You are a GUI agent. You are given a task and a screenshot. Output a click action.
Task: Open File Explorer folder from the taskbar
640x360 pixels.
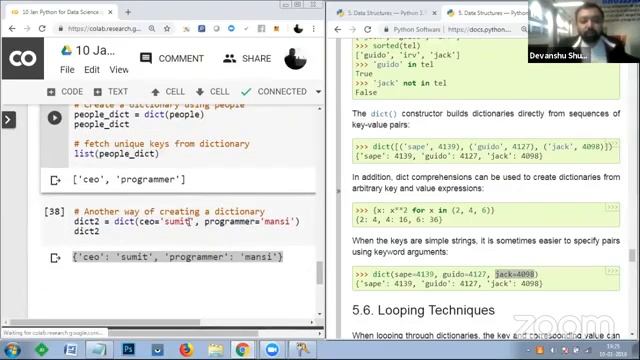215,350
